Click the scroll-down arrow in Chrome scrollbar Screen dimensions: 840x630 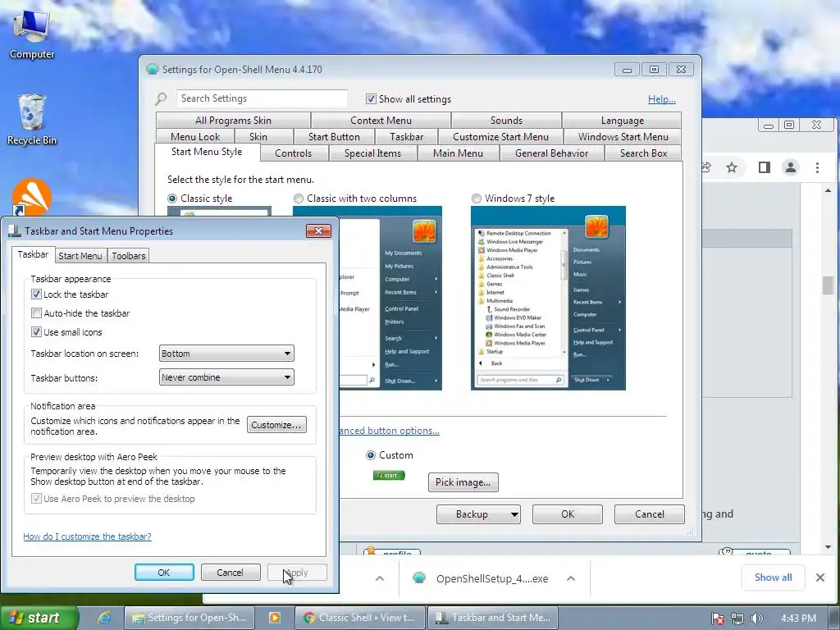tap(829, 547)
